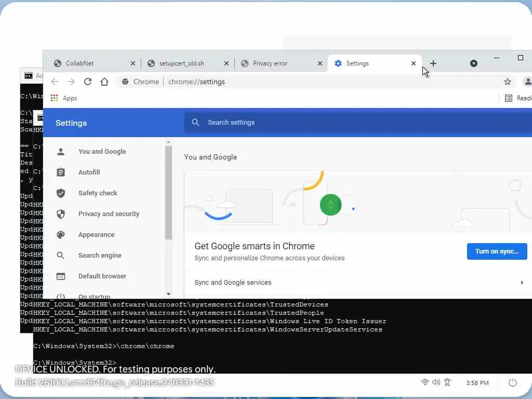This screenshot has width=532, height=399.
Task: Click the WindowsServerUpdateServices registry line
Action: [x=208, y=329]
